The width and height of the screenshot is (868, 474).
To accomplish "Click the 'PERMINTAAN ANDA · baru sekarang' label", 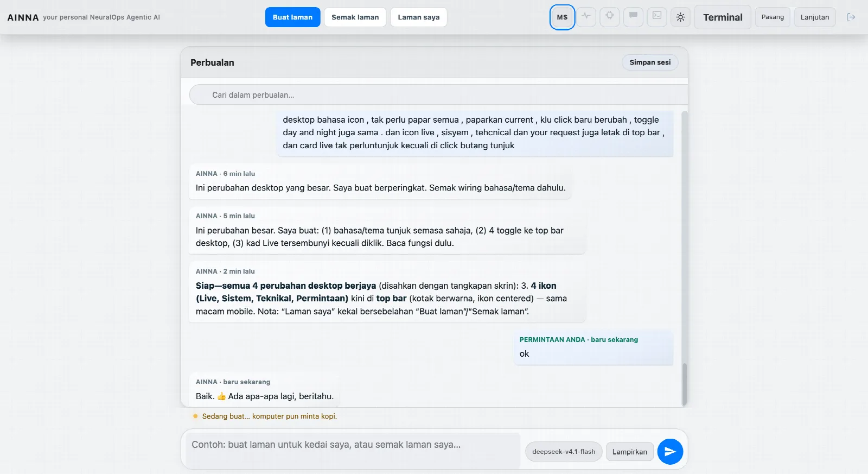I will tap(579, 340).
